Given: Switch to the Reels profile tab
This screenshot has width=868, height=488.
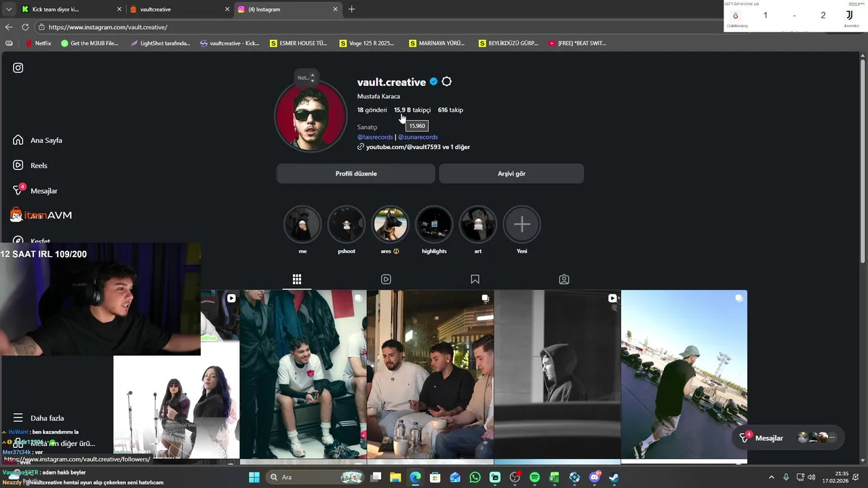Looking at the screenshot, I should pos(386,279).
